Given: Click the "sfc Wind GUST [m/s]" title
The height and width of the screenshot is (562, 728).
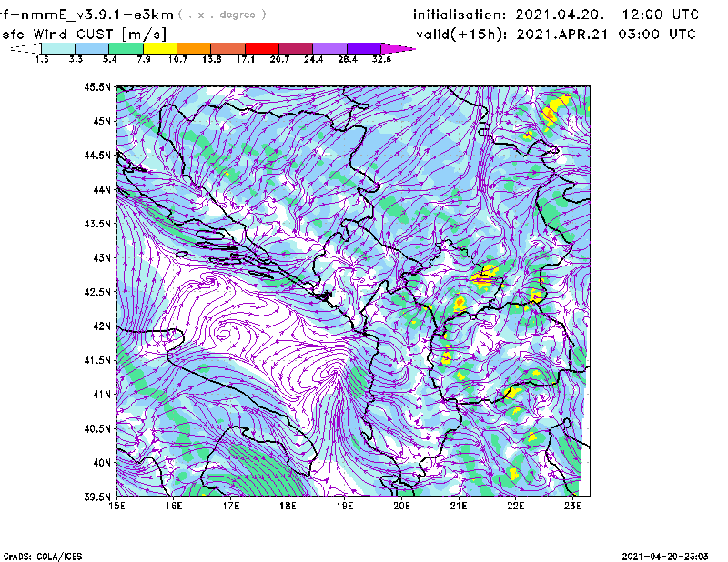Looking at the screenshot, I should pyautogui.click(x=84, y=35).
